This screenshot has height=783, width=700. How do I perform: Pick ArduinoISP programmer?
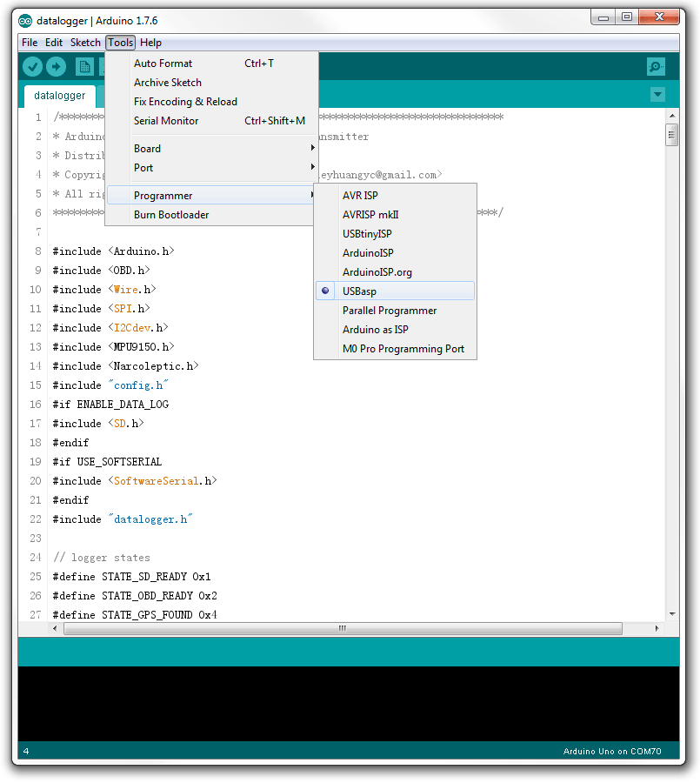tap(395, 253)
